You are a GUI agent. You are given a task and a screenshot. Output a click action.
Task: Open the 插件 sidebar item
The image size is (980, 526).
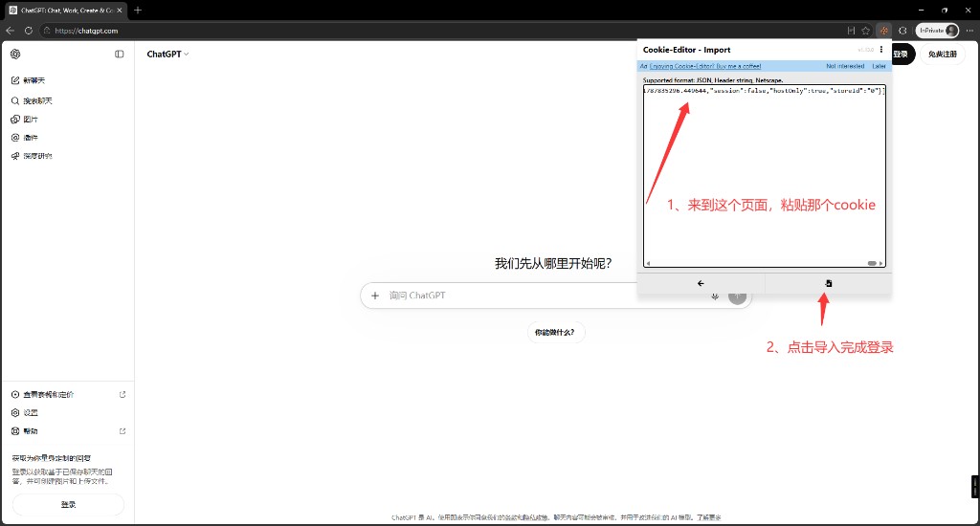click(24, 138)
